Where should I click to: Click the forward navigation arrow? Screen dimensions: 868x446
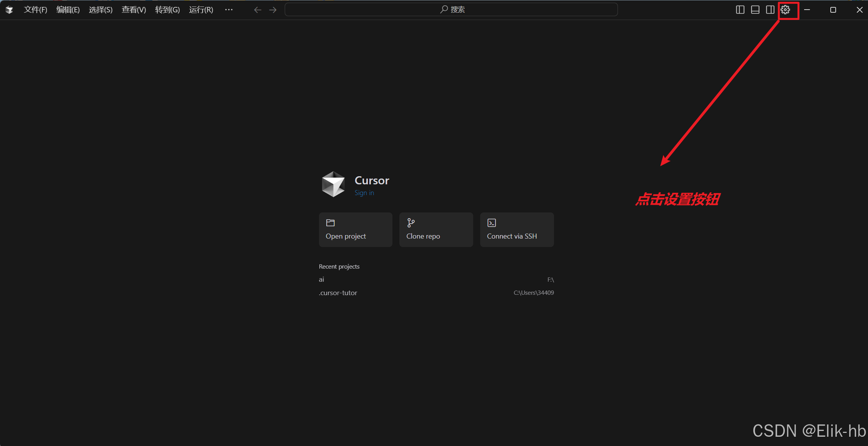[273, 10]
